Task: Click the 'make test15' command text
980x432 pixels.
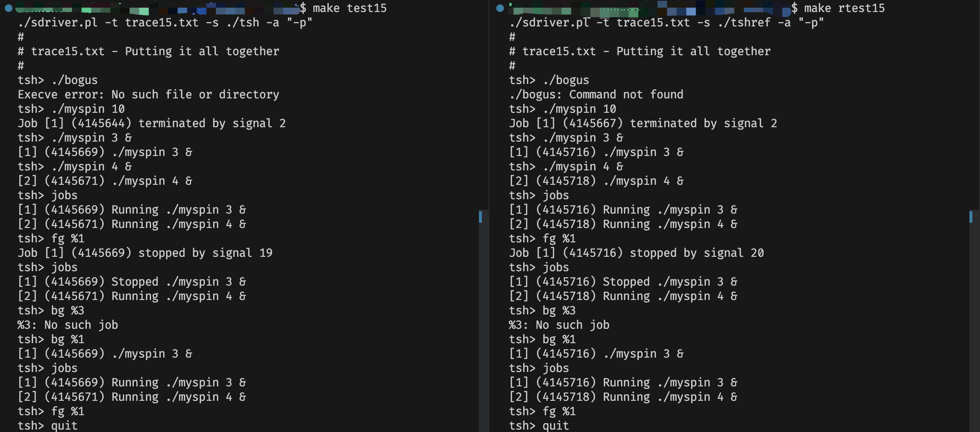Action: coord(349,8)
